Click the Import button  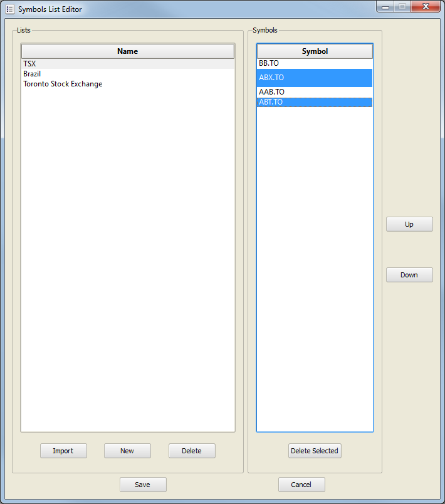pyautogui.click(x=63, y=451)
